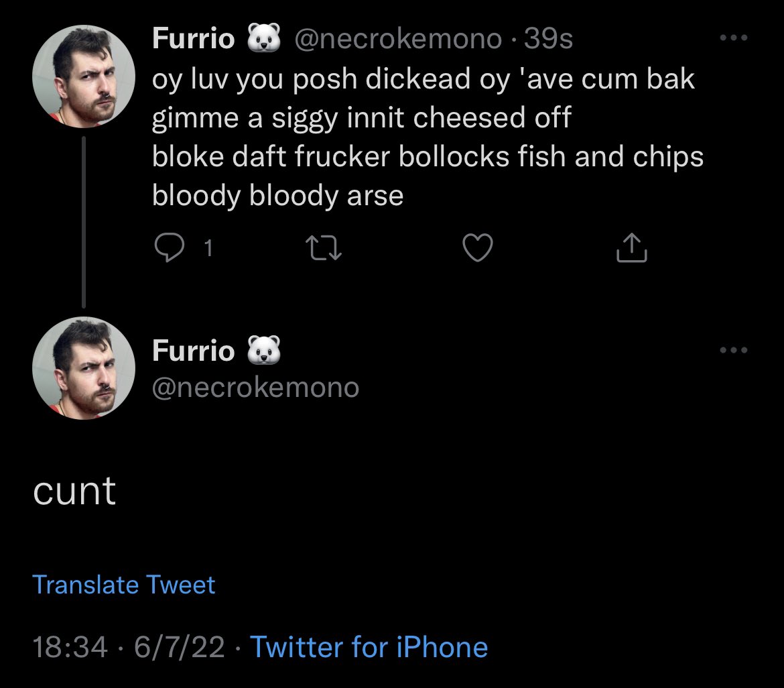The width and height of the screenshot is (784, 688).
Task: Click the Furrio display name in the lower tweet
Action: click(193, 351)
